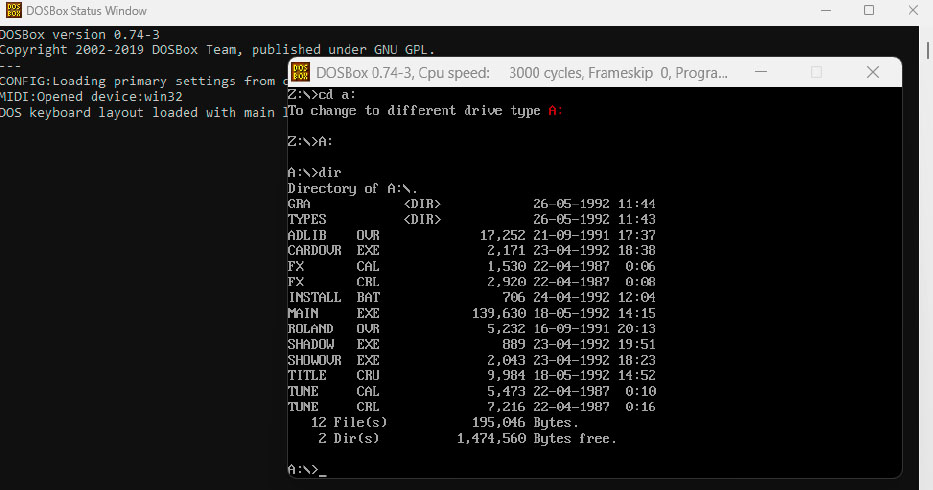Click the 195,046 Bytes total
The width and height of the screenshot is (933, 490).
point(525,423)
